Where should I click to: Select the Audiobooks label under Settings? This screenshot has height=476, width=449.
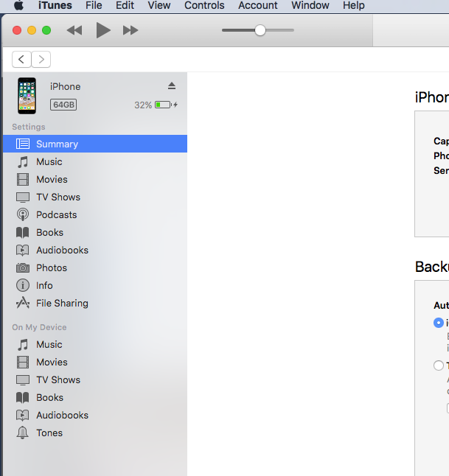tap(62, 250)
